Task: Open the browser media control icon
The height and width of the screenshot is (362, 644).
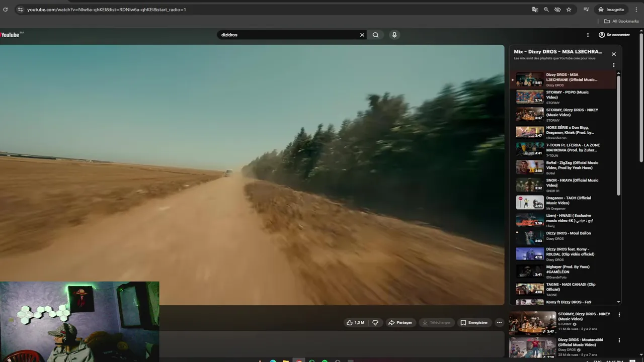Action: click(586, 10)
